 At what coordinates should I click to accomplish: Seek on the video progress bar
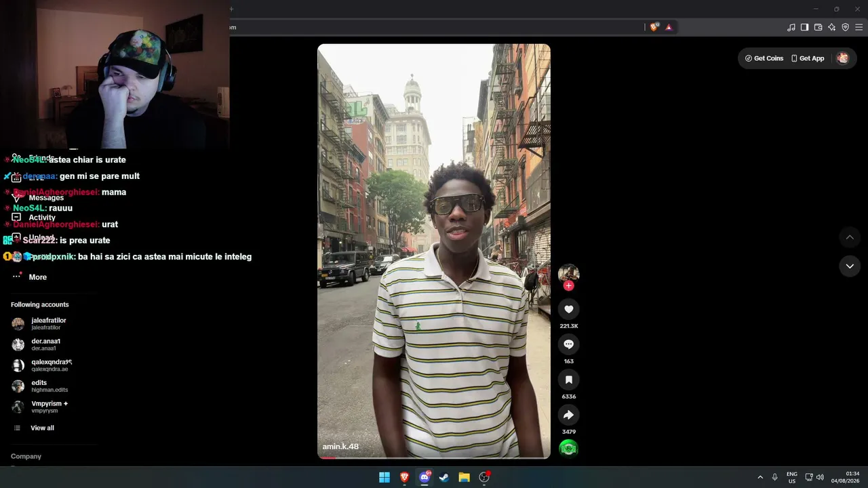(x=434, y=457)
